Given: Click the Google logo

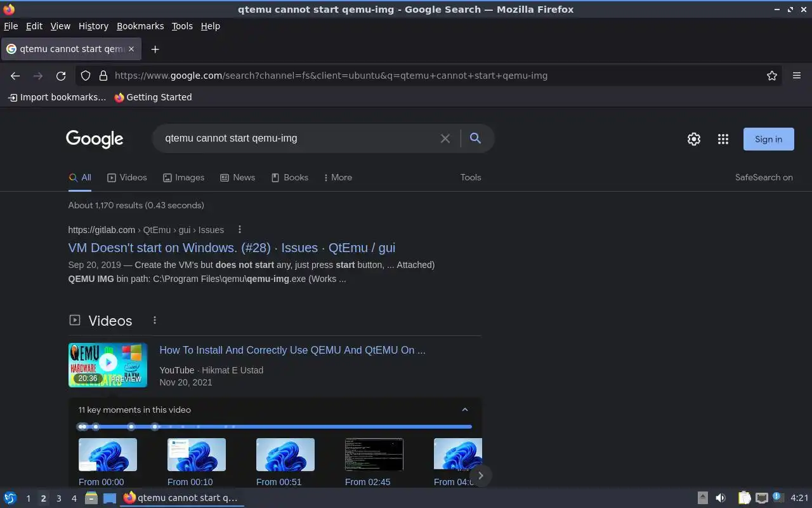Looking at the screenshot, I should (x=95, y=139).
